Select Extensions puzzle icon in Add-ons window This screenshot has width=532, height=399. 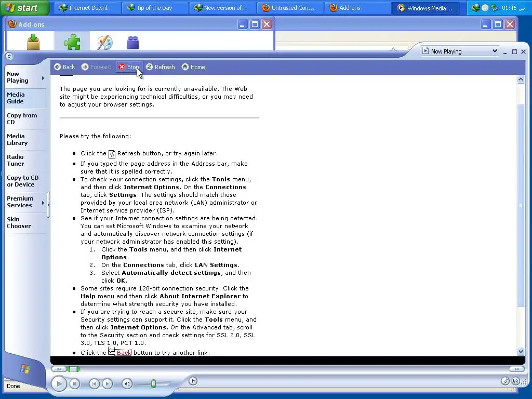click(72, 42)
